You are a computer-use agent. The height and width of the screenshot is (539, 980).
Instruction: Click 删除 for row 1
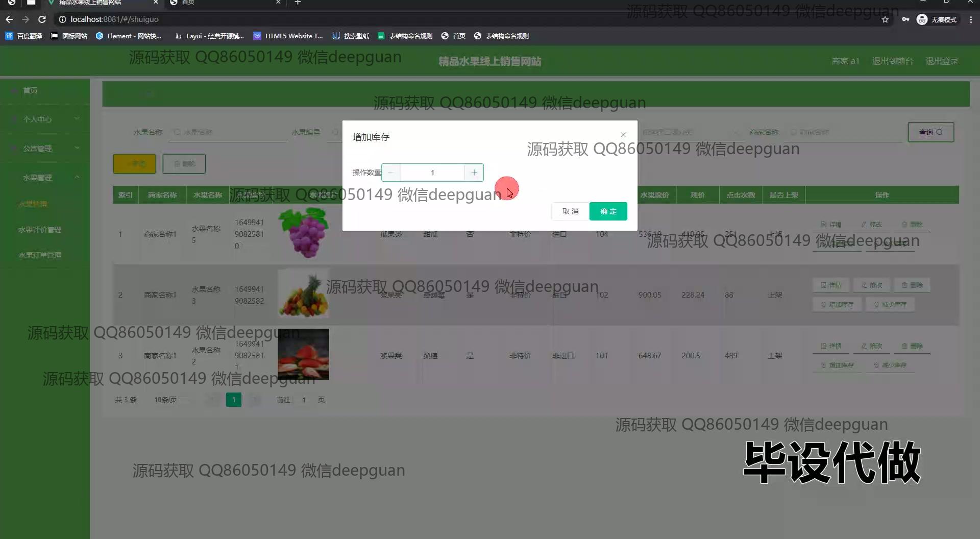pos(912,225)
